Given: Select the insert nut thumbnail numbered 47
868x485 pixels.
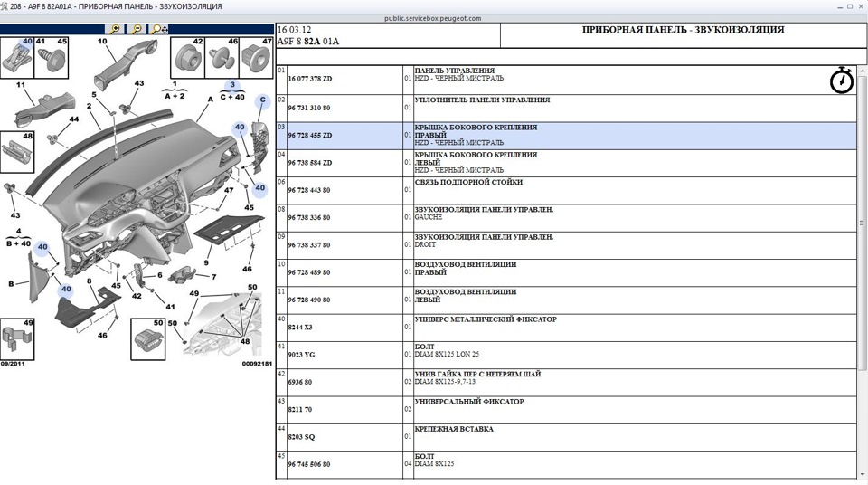Looking at the screenshot, I should point(256,58).
